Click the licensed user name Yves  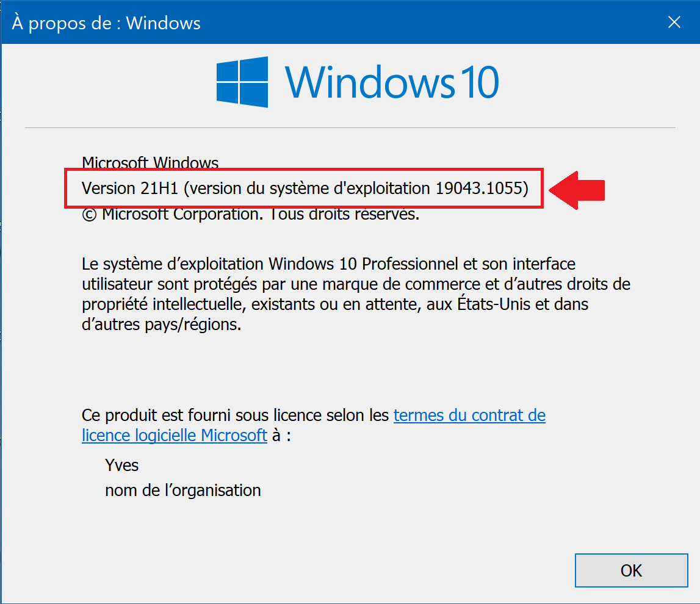(x=122, y=466)
